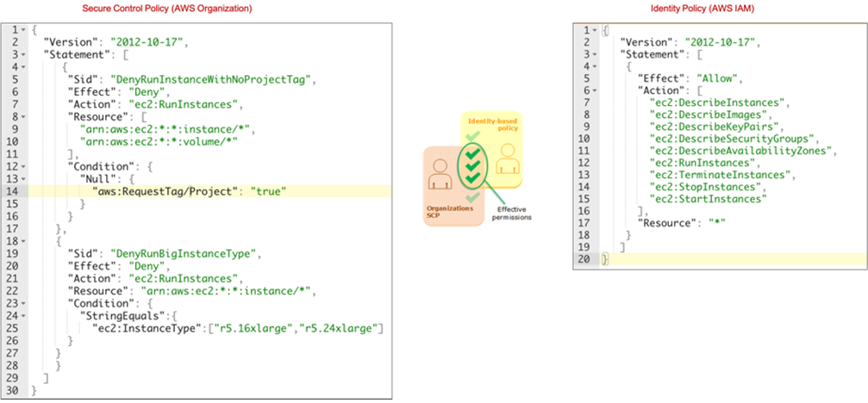Click the "aws:RequestTag/Project" key on highlighted line
The width and height of the screenshot is (868, 403).
coord(163,191)
